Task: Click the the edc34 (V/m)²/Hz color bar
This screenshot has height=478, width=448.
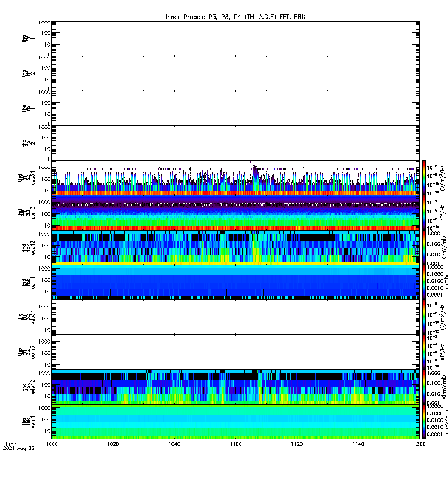Action: tap(424, 317)
